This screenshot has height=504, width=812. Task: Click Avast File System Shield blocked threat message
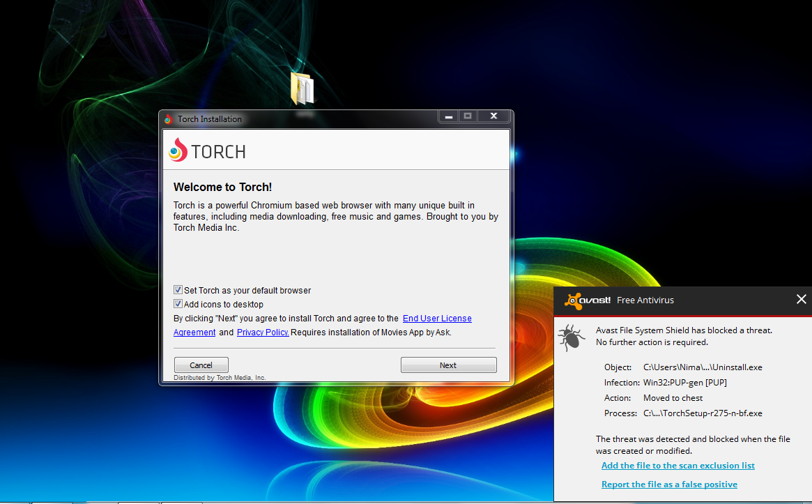(x=684, y=336)
